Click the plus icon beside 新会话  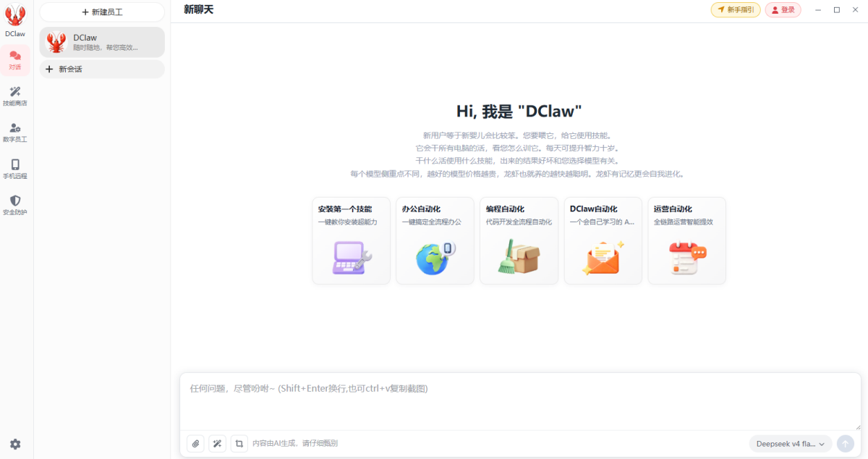pos(49,69)
